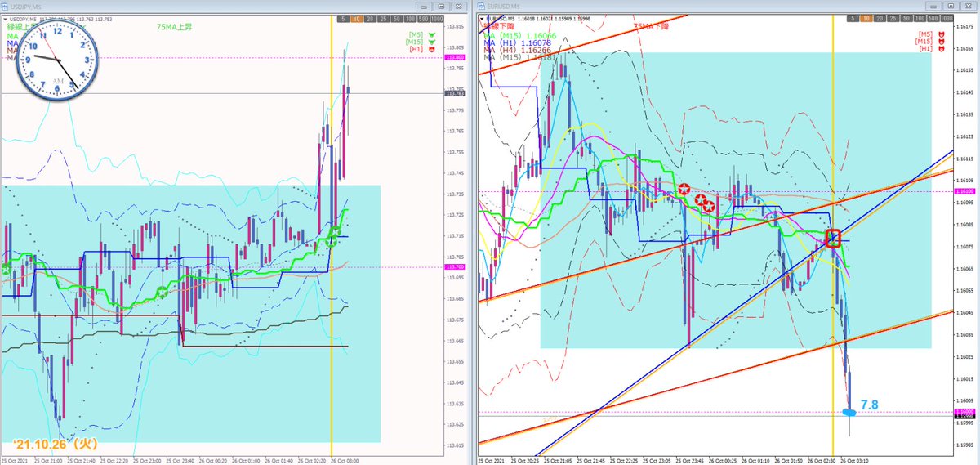Select the 25 button in EURUSD chart
Screen dimensions: 980x465
coord(893,18)
